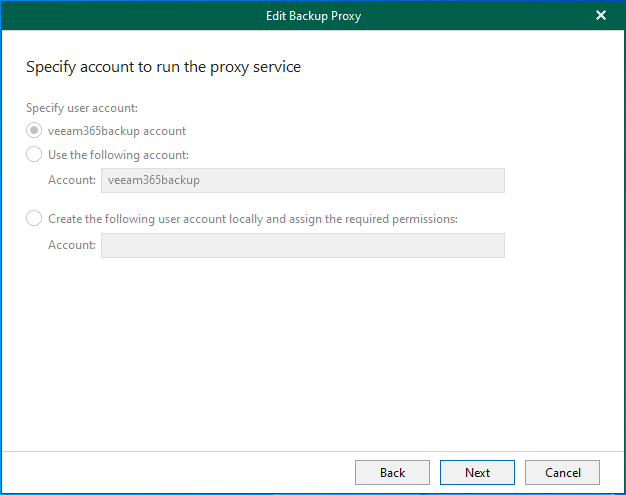This screenshot has width=626, height=495.
Task: Select the veeam365backup account radio button
Action: tap(34, 131)
